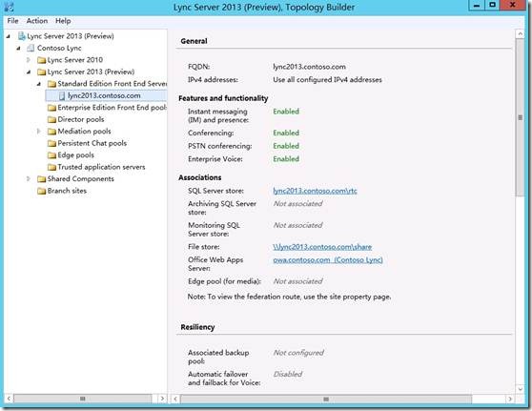Screen dimensions: 532x411
Task: Click the Enabled value for Conferencing
Action: pyautogui.click(x=286, y=133)
